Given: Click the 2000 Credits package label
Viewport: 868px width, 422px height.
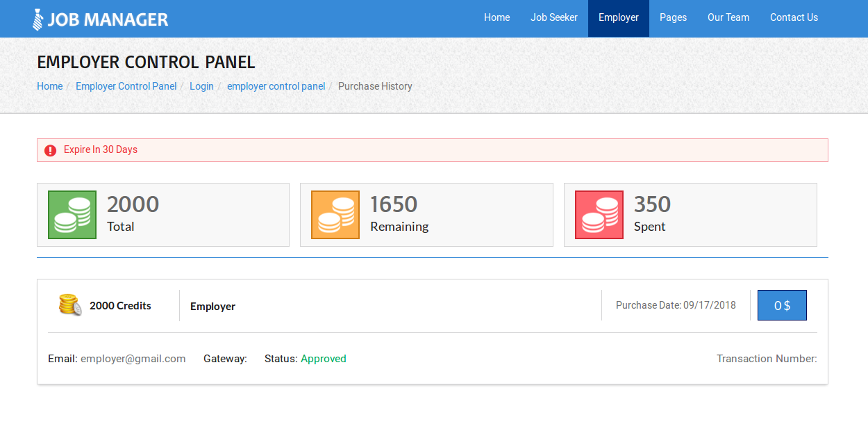Looking at the screenshot, I should [120, 306].
